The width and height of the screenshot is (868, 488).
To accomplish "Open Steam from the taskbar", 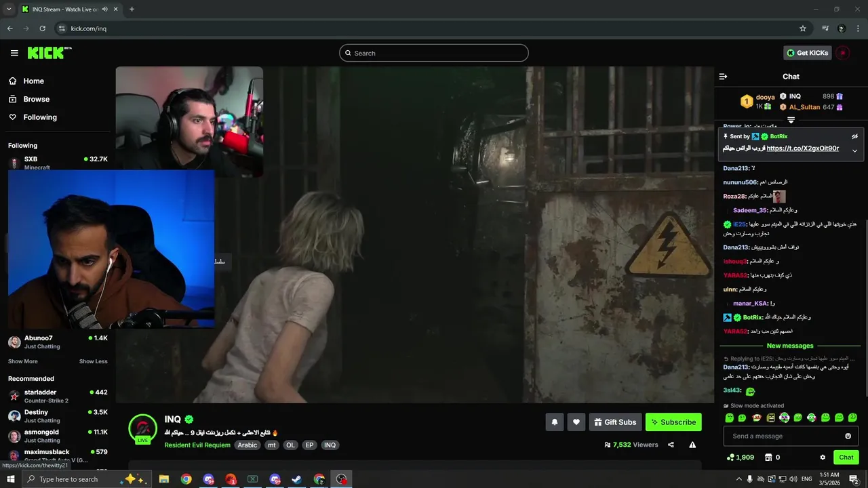I will tap(297, 479).
